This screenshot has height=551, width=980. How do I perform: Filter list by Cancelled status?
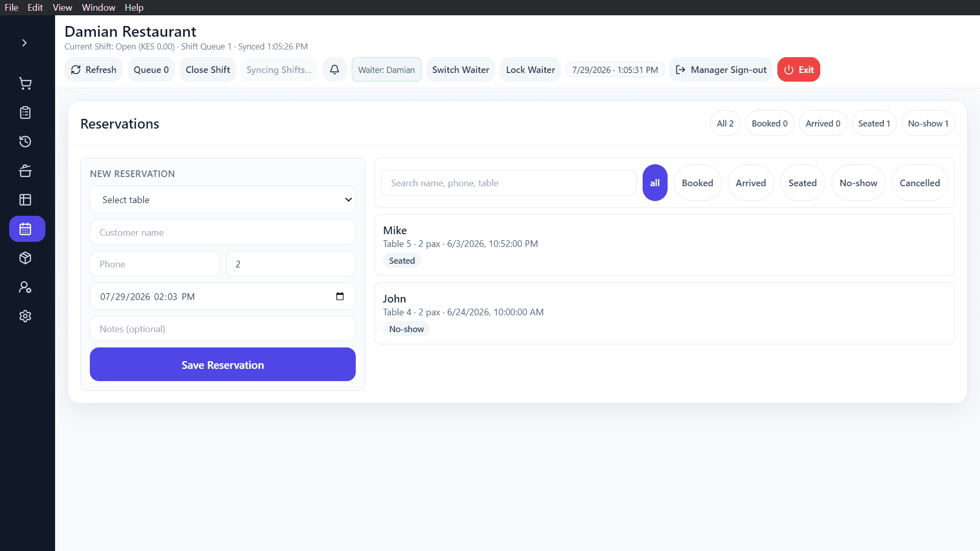click(920, 183)
